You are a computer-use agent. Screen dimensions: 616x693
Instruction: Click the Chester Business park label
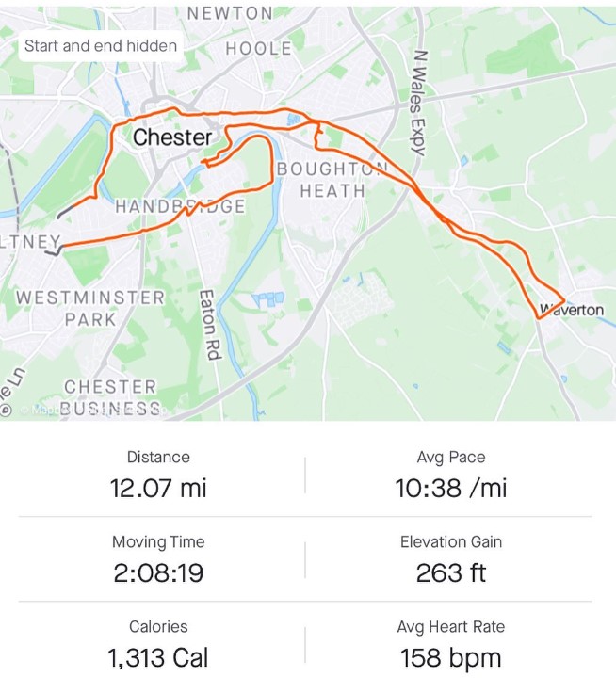coord(109,397)
